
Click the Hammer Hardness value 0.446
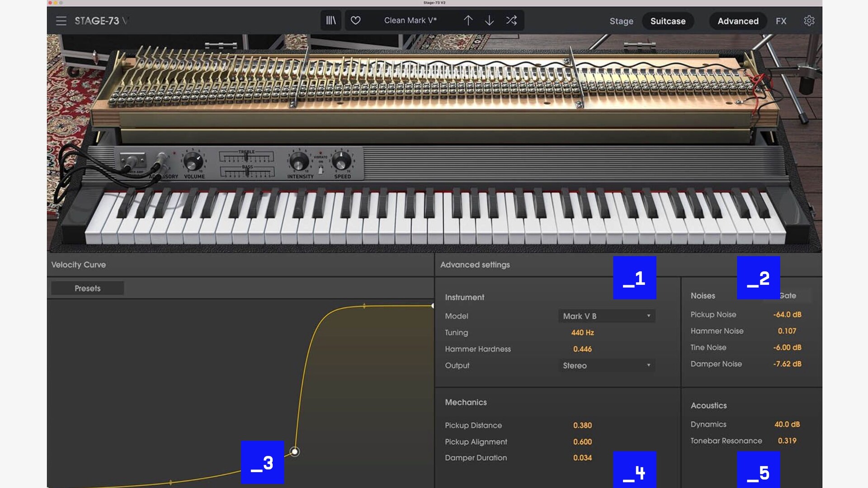(582, 349)
